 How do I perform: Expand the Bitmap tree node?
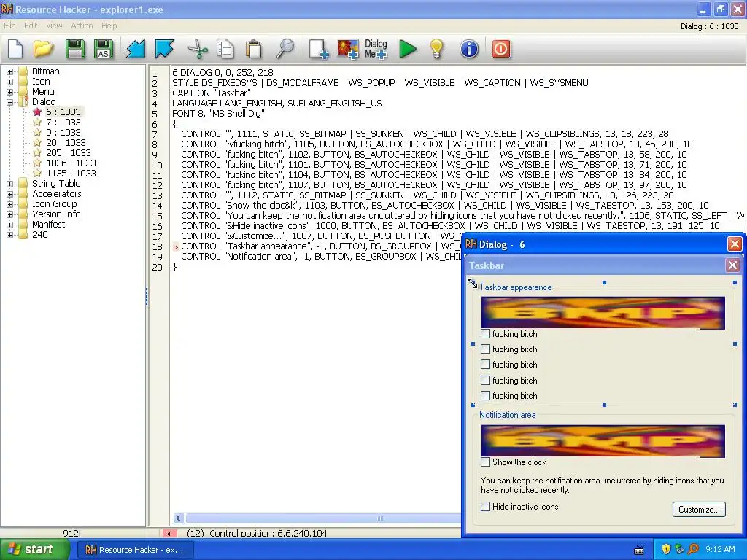[9, 71]
